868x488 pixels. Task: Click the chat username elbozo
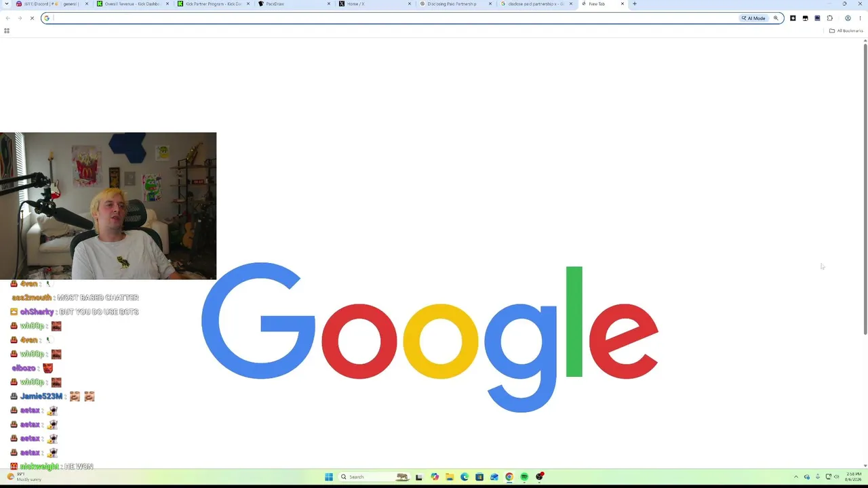click(x=24, y=368)
